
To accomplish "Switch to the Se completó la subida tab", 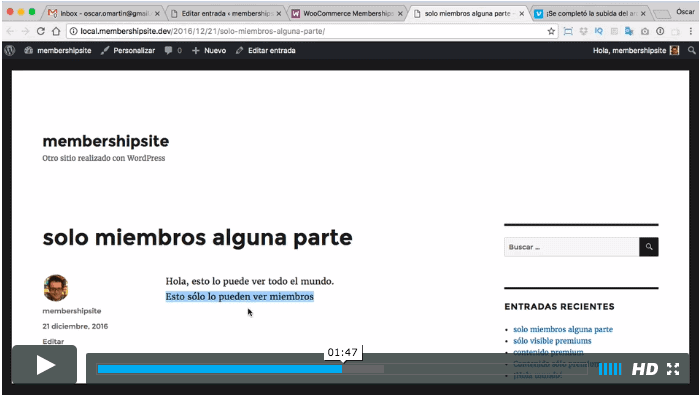I will pyautogui.click(x=589, y=13).
